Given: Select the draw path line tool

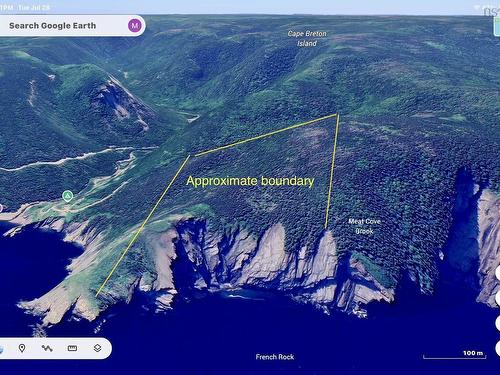Looking at the screenshot, I should click(x=47, y=348).
